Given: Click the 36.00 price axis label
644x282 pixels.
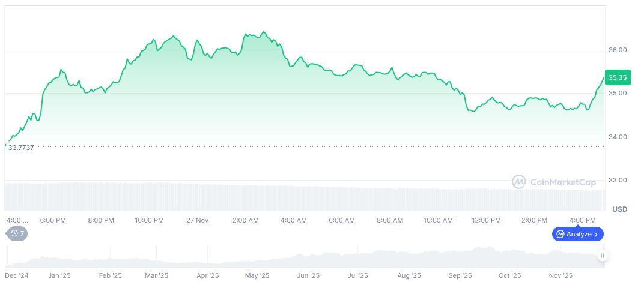Looking at the screenshot, I should 618,50.
